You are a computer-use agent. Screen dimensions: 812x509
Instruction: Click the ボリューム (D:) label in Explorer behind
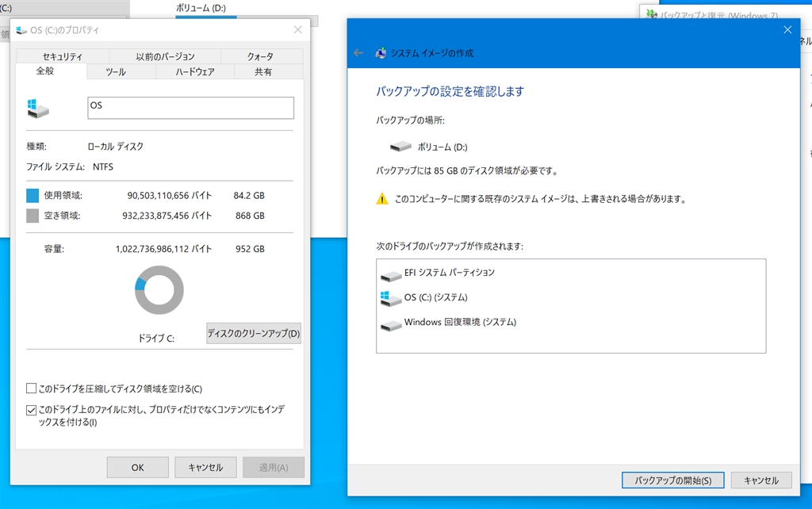[x=201, y=8]
